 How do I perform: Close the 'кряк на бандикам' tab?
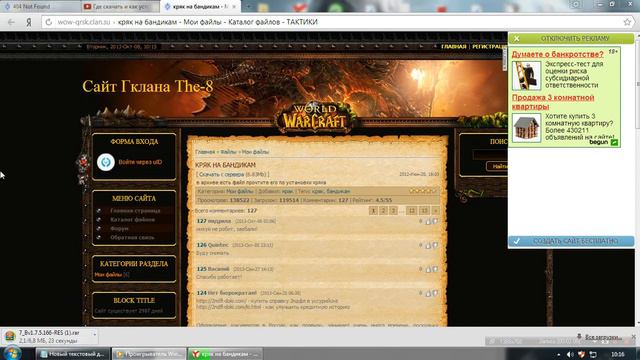[x=234, y=7]
